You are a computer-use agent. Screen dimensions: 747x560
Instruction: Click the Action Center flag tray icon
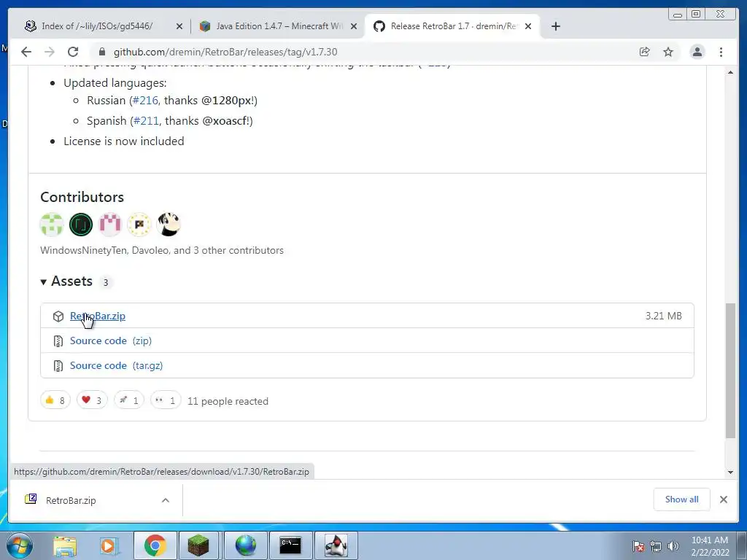pyautogui.click(x=638, y=546)
